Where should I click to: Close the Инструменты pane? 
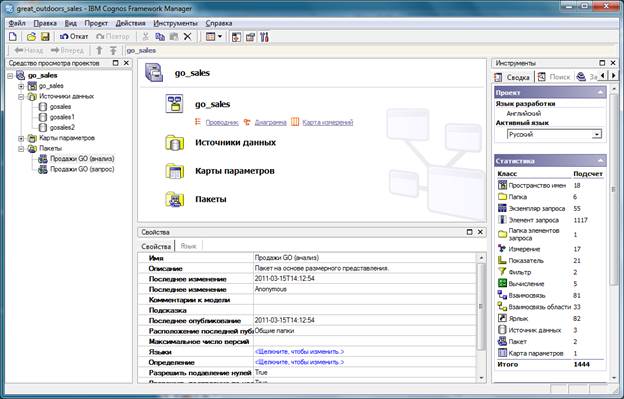[x=613, y=63]
